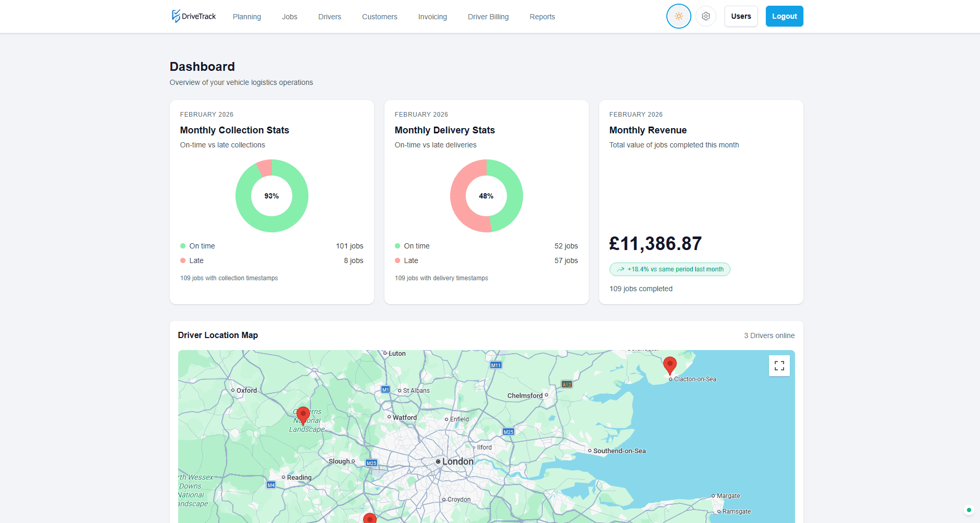Expand the map with the fullscreen icon
This screenshot has width=980, height=523.
778,365
